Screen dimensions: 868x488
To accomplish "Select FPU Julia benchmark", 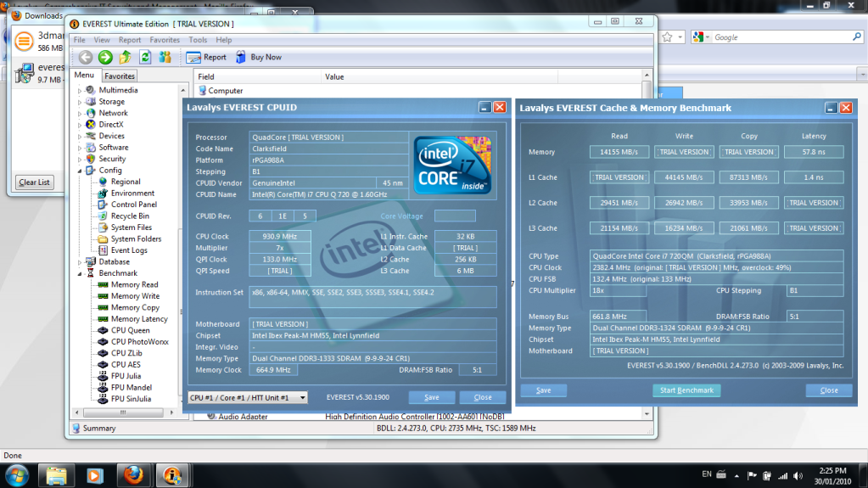I will tap(126, 376).
